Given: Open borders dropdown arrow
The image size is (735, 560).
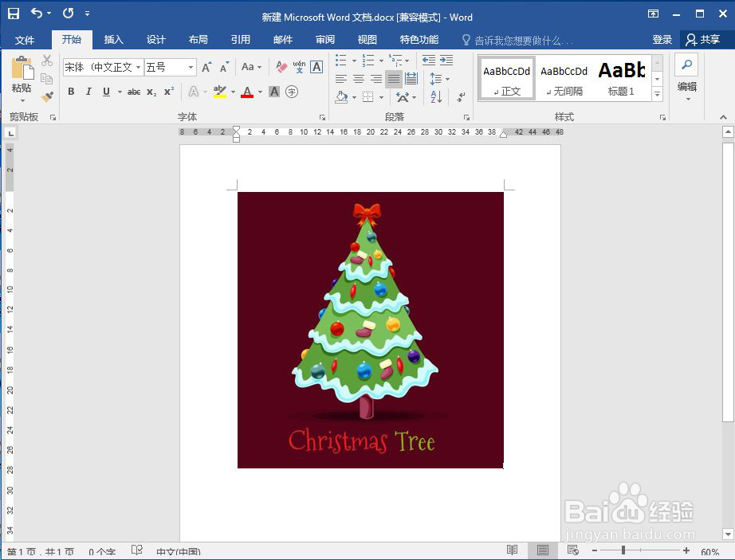Looking at the screenshot, I should (382, 97).
